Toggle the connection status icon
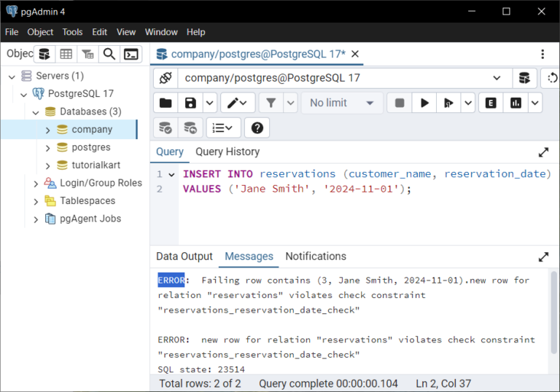Viewport: 560px width, 392px height. point(166,78)
